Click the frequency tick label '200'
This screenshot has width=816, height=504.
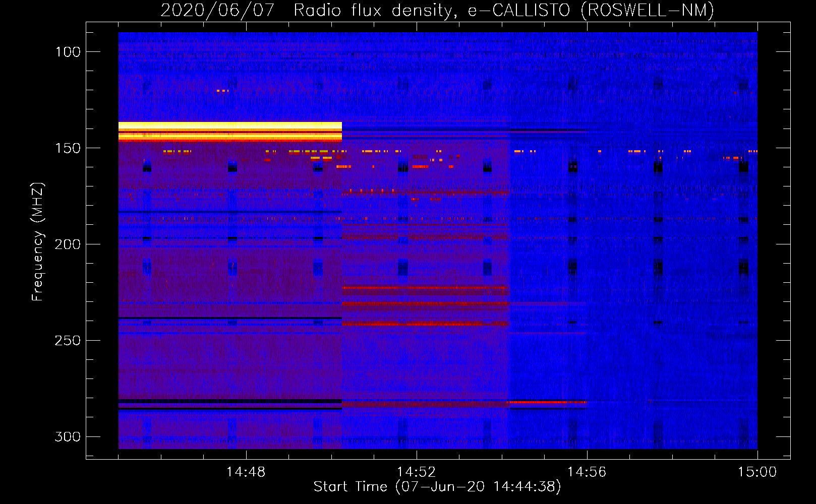click(x=68, y=244)
